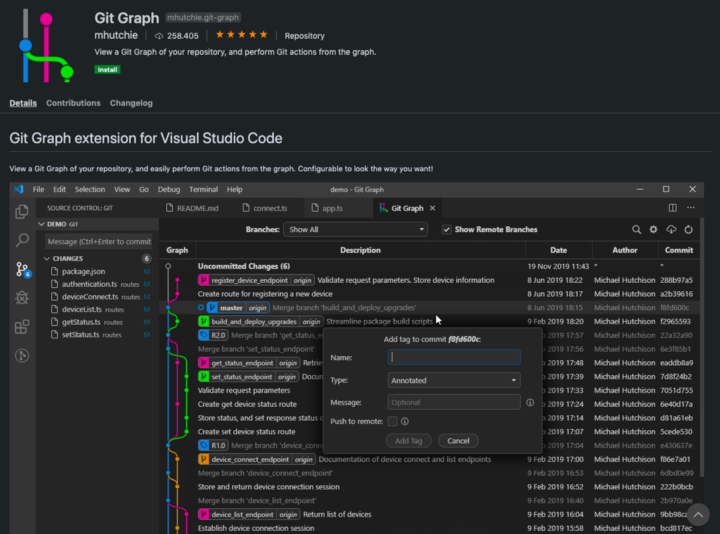Click the Refresh icon in Git Graph toolbar
Screen dimensions: 720x534
(x=688, y=230)
